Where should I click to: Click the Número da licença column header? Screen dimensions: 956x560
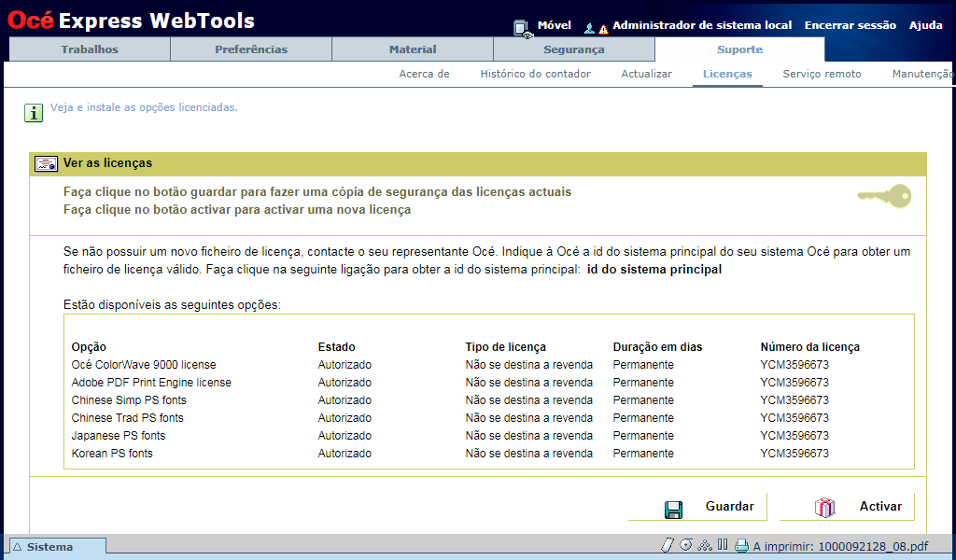(x=809, y=346)
